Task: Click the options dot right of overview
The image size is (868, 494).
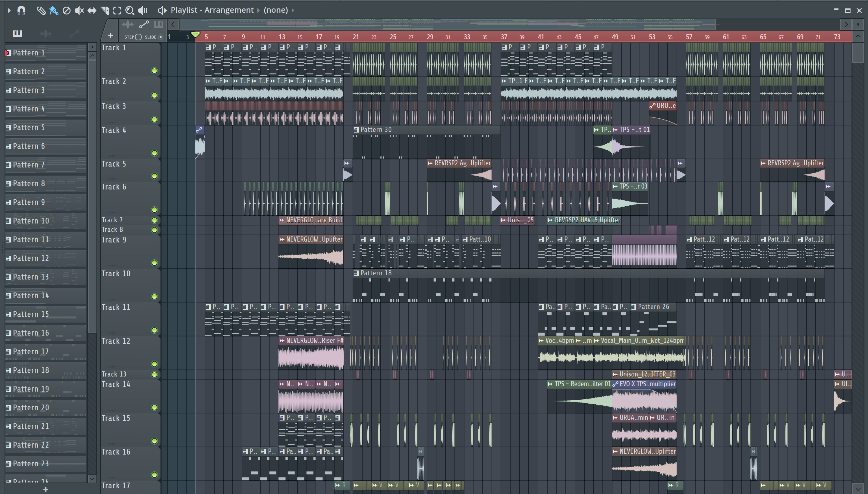Action: tap(858, 24)
